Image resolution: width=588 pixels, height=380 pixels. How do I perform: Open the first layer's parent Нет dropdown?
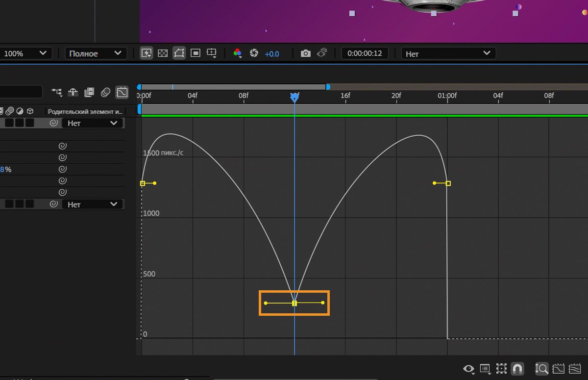(x=93, y=123)
